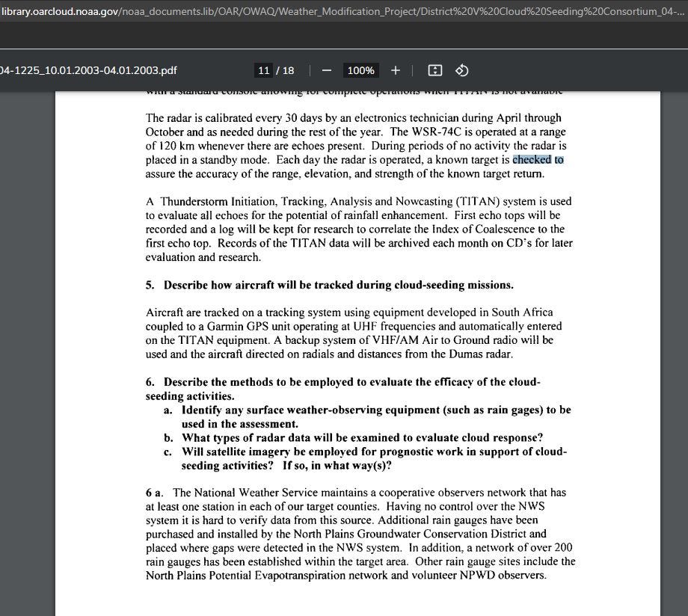This screenshot has width=688, height=616.
Task: Click the 100% zoom level field
Action: [x=360, y=70]
